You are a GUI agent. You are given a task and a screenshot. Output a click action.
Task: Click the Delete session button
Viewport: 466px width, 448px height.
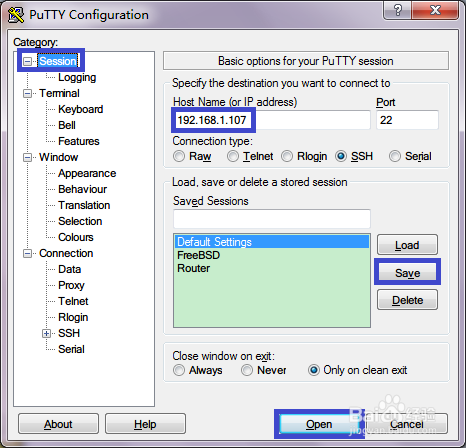407,300
